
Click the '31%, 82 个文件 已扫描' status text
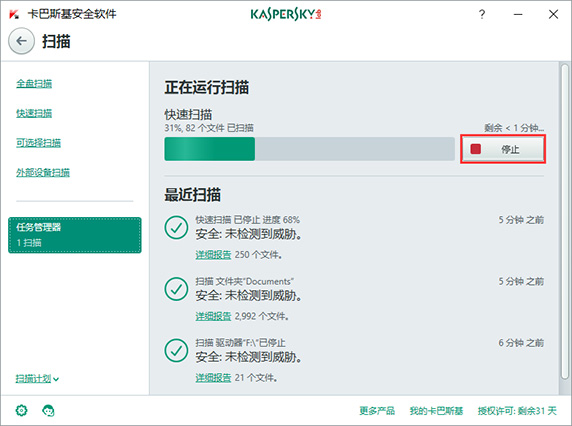click(x=209, y=128)
